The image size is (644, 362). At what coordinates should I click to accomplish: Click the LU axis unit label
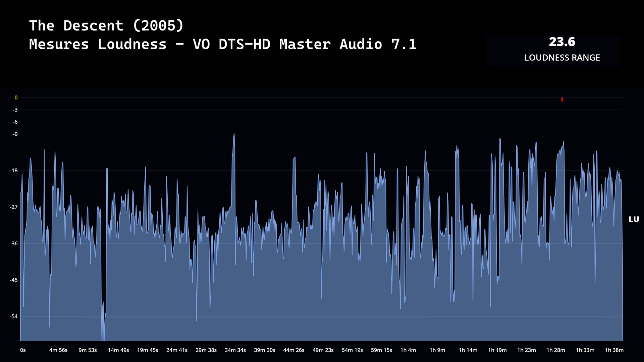(634, 220)
